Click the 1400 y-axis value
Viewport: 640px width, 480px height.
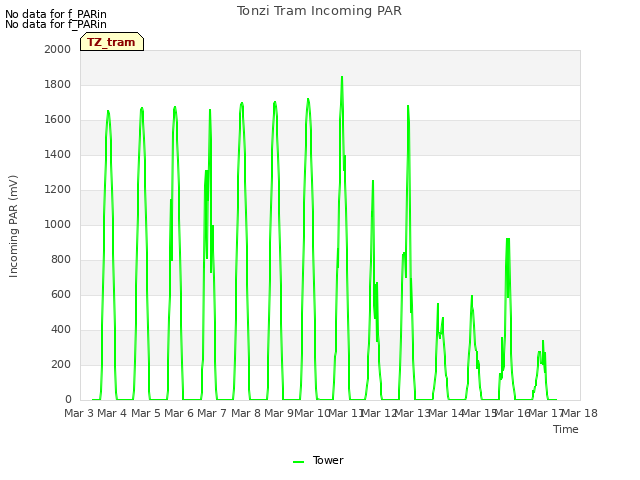58,154
